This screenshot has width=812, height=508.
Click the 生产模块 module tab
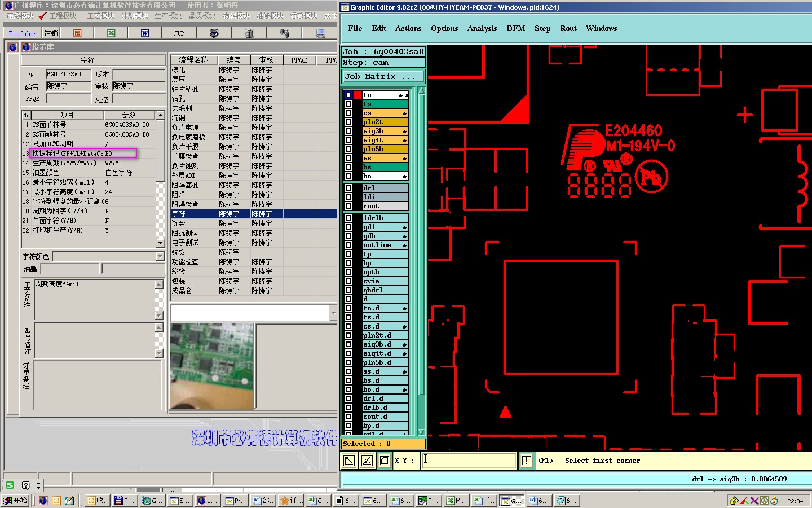coord(168,16)
